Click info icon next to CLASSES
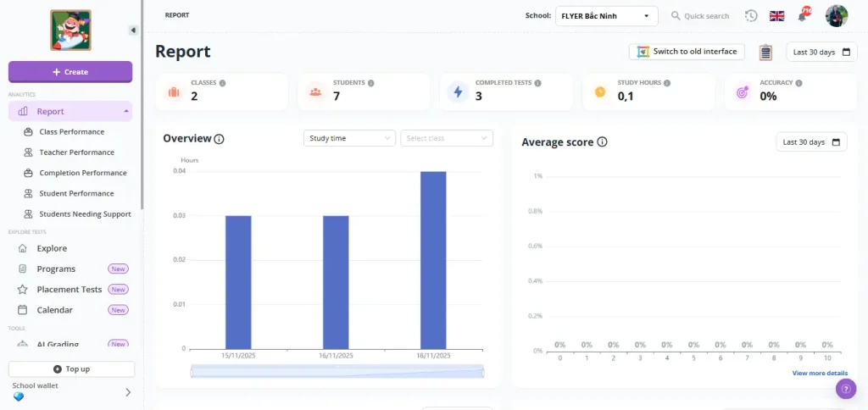The image size is (868, 410). [x=223, y=83]
